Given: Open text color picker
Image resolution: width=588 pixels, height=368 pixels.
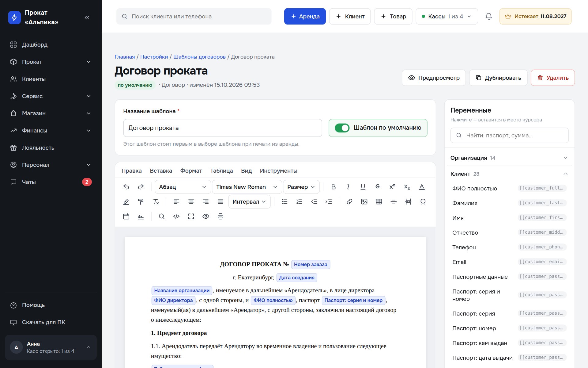Looking at the screenshot, I should click(422, 187).
